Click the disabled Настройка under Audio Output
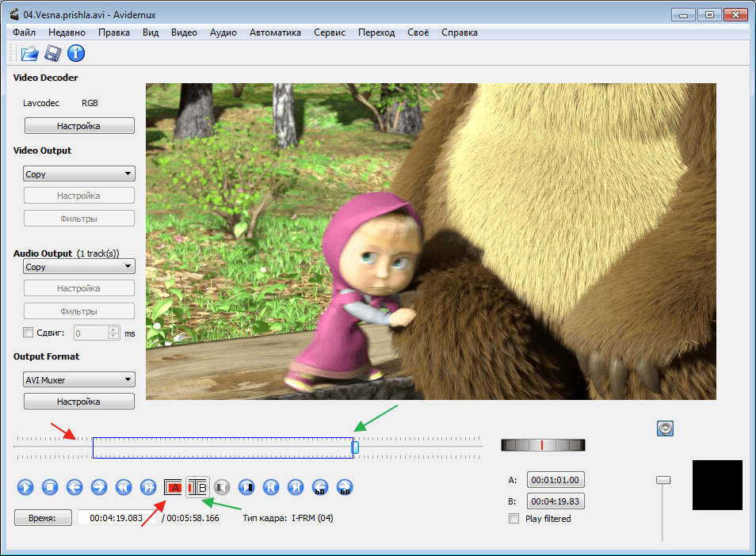The height and width of the screenshot is (556, 756). click(x=79, y=288)
